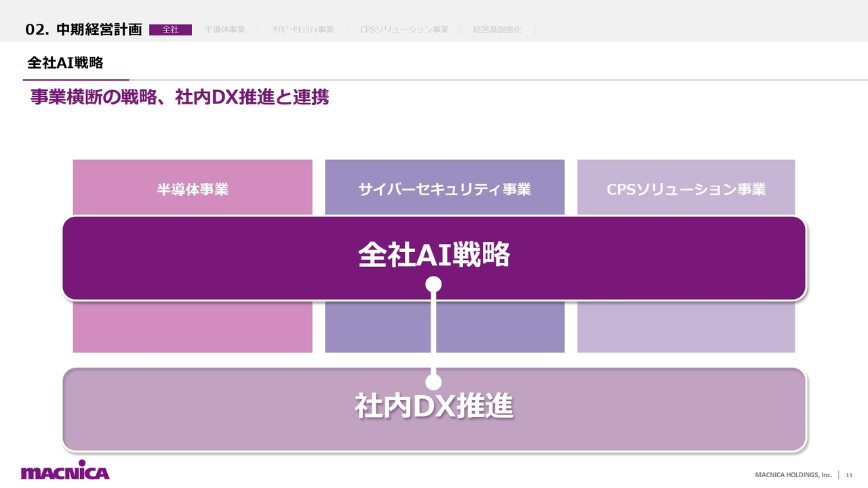Select the 社内DX推進 banner text
The width and height of the screenshot is (868, 488).
tap(434, 407)
